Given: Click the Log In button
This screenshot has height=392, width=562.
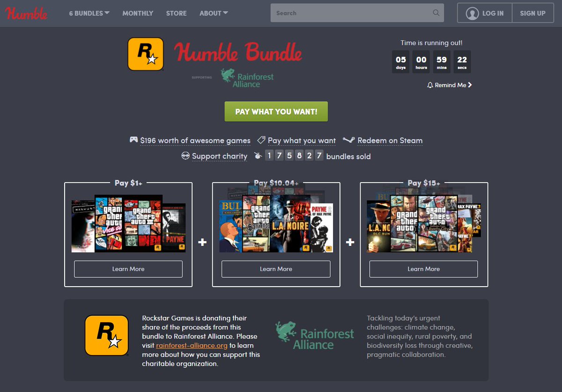Looking at the screenshot, I should coord(485,13).
